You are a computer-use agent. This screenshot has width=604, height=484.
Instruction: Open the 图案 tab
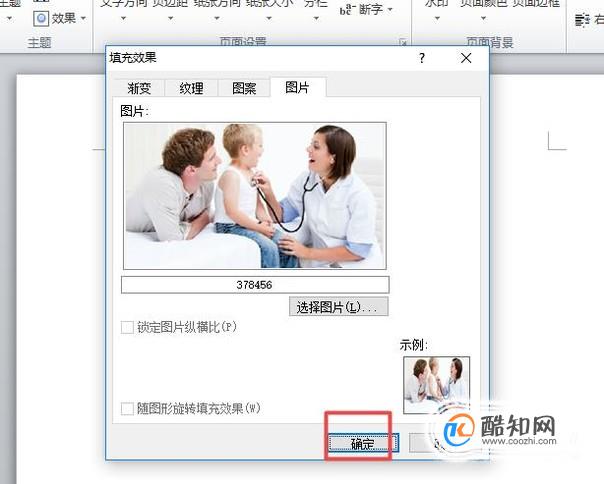[244, 88]
